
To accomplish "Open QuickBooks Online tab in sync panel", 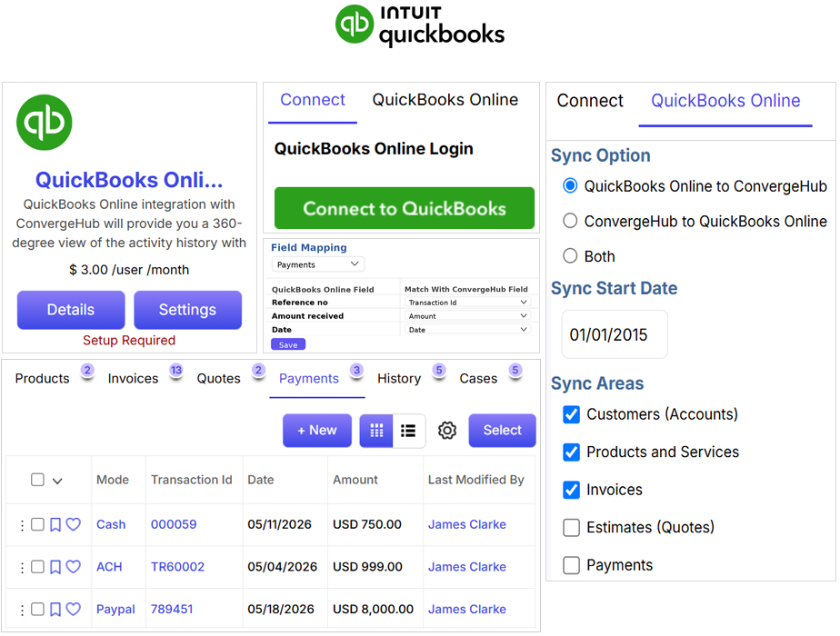I will tap(725, 101).
